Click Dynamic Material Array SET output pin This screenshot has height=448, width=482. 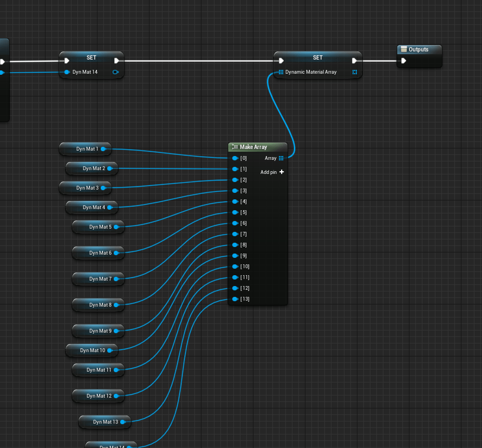coord(355,72)
